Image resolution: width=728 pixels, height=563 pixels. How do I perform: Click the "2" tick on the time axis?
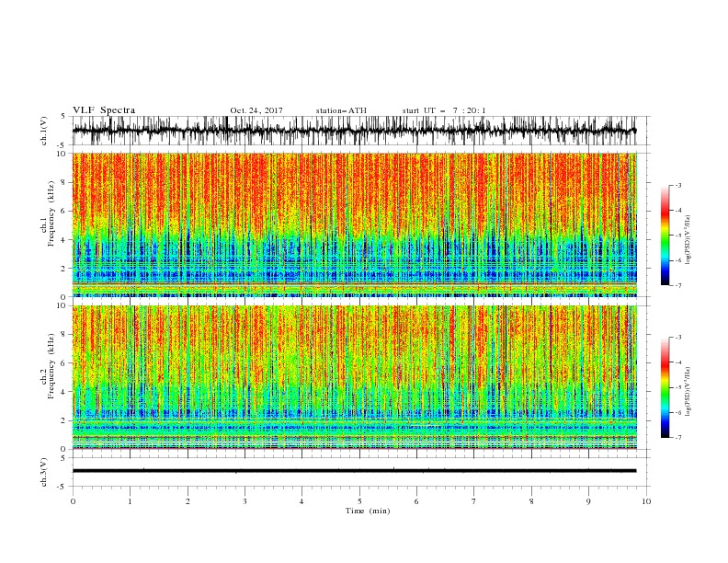click(x=188, y=501)
